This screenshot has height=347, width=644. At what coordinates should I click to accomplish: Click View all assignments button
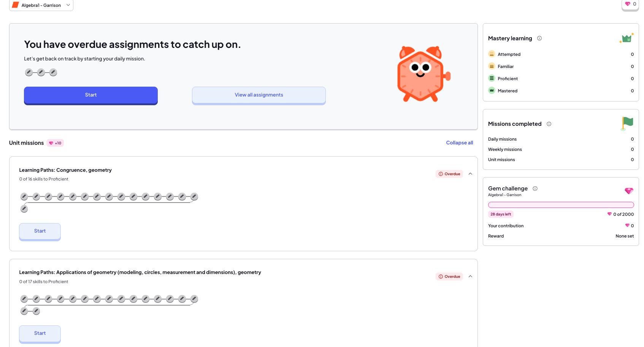point(259,95)
